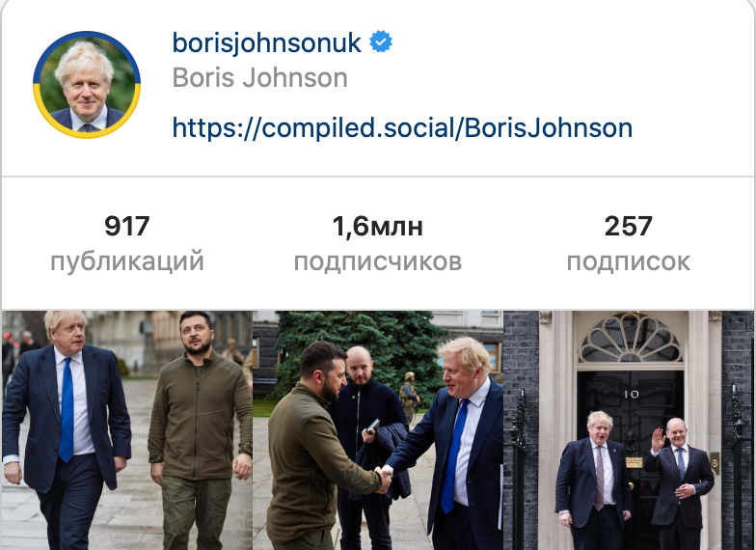Click the 1,6млн followers count

click(378, 227)
